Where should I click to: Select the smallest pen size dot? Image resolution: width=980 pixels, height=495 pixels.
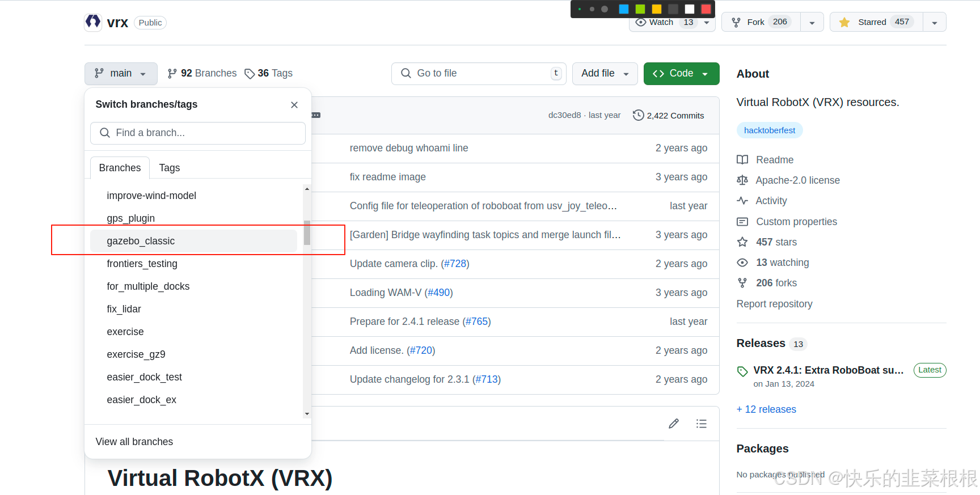coord(580,9)
